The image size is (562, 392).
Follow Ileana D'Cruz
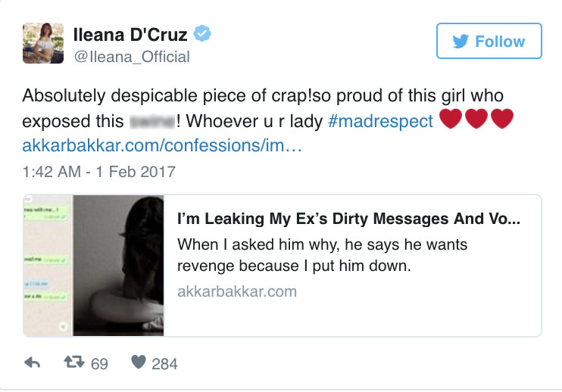click(489, 42)
